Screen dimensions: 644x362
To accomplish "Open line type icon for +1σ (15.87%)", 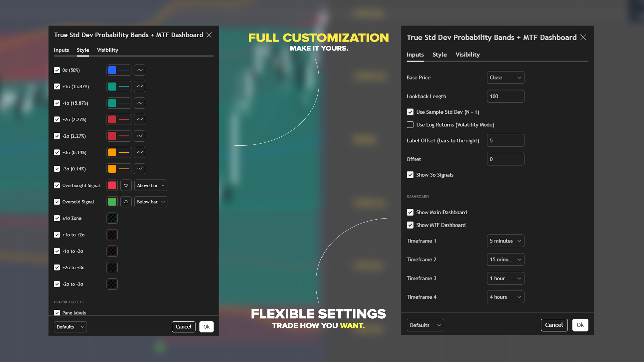I will (139, 86).
